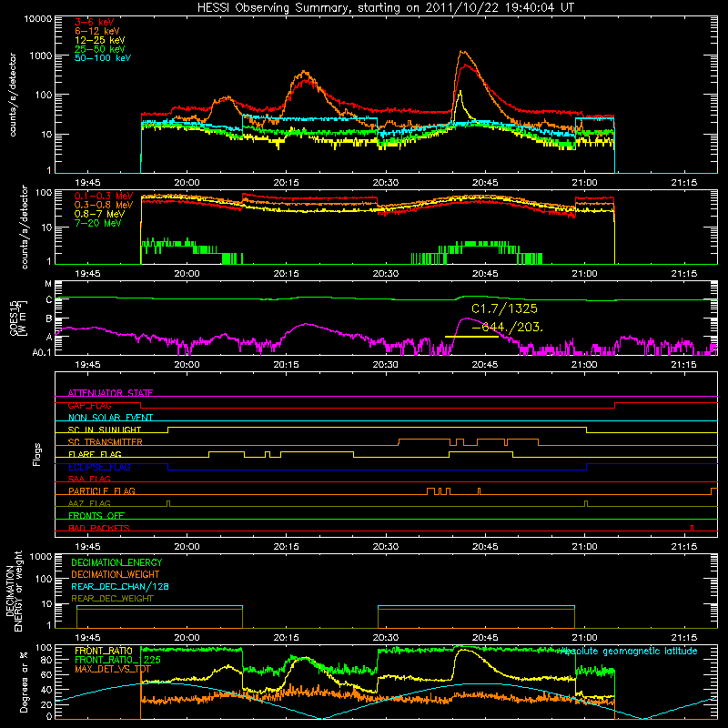Select the 12-25 keV legend label

100,40
